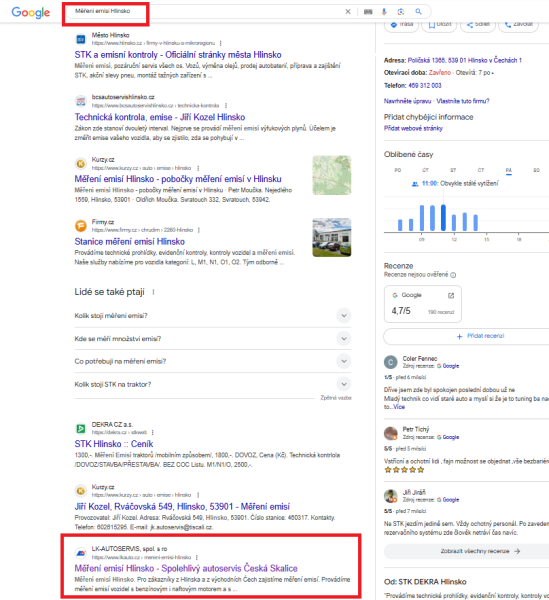Click the blue magnifier search icon
This screenshot has height=600, width=549.
(x=419, y=12)
